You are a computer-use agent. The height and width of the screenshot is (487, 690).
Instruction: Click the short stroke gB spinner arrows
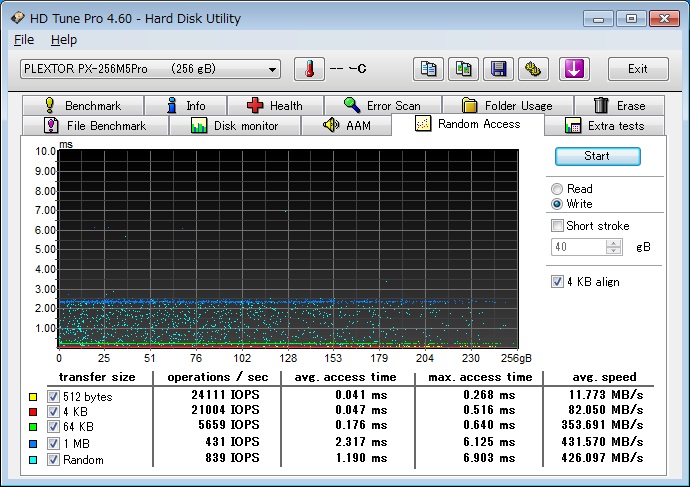click(x=614, y=246)
